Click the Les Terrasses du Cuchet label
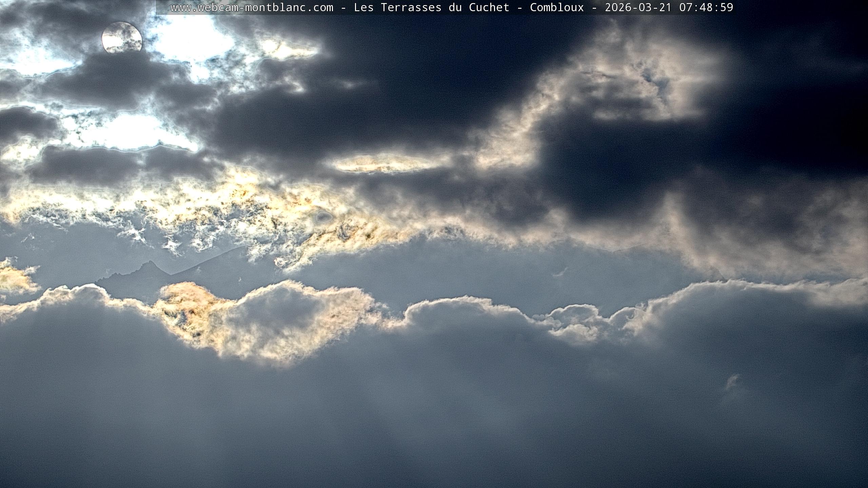The height and width of the screenshot is (488, 868). pyautogui.click(x=431, y=7)
